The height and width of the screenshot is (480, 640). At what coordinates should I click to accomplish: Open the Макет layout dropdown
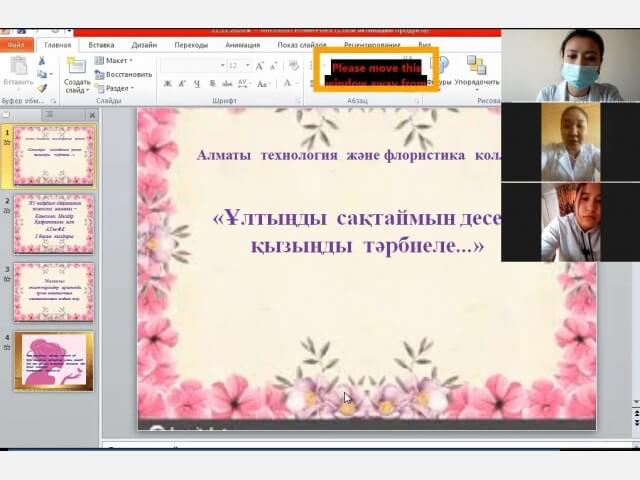click(x=114, y=61)
